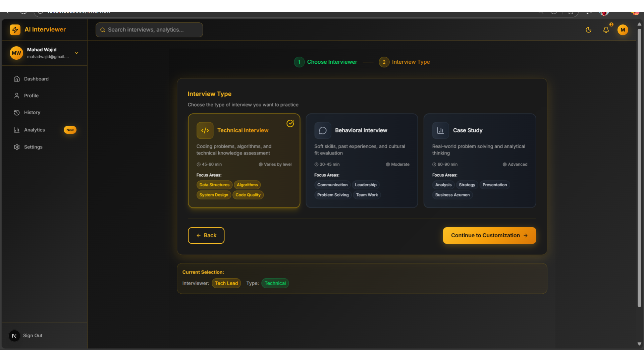Expand the Mahad Wajid account chevron

tap(76, 53)
